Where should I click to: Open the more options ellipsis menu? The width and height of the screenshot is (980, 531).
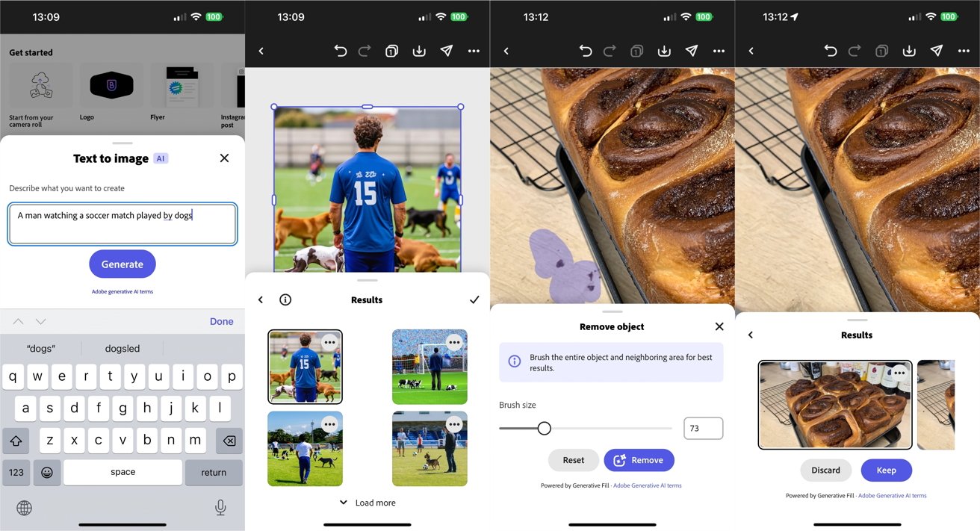click(x=474, y=51)
